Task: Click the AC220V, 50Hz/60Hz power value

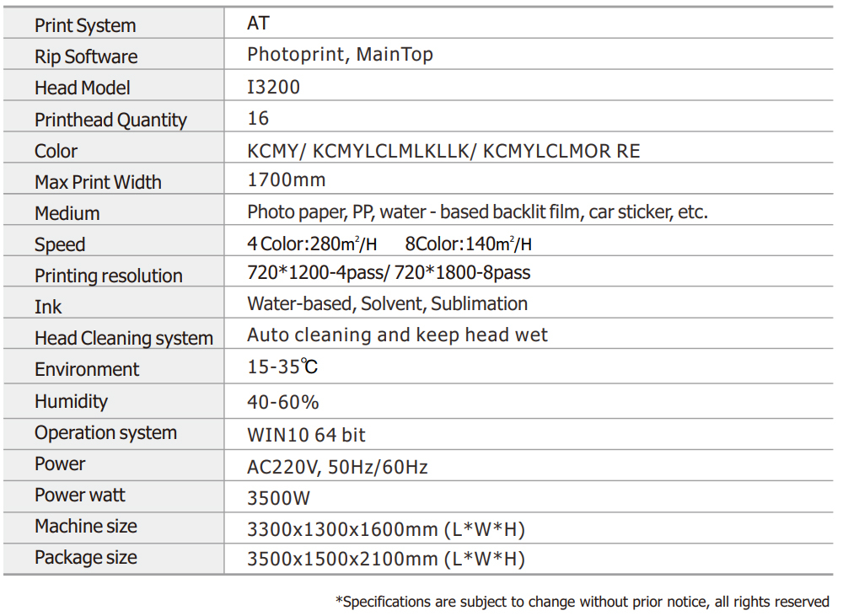Action: pyautogui.click(x=337, y=466)
